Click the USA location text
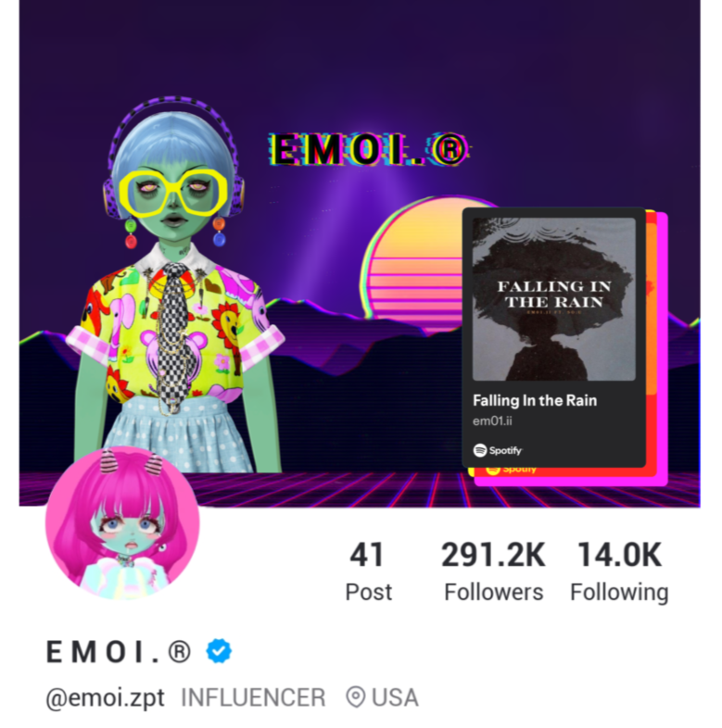 (395, 697)
